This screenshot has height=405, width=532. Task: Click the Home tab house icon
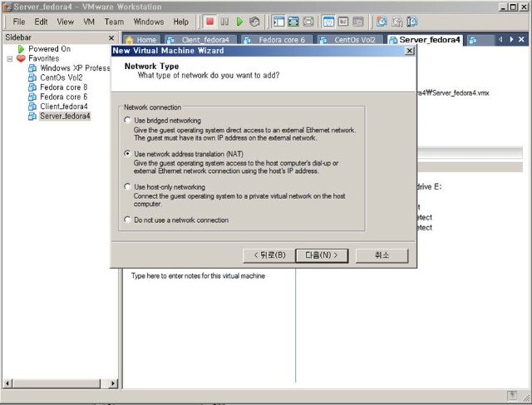[130, 40]
